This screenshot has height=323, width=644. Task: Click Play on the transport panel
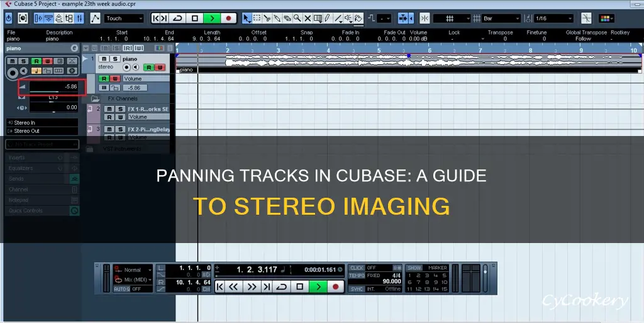318,286
